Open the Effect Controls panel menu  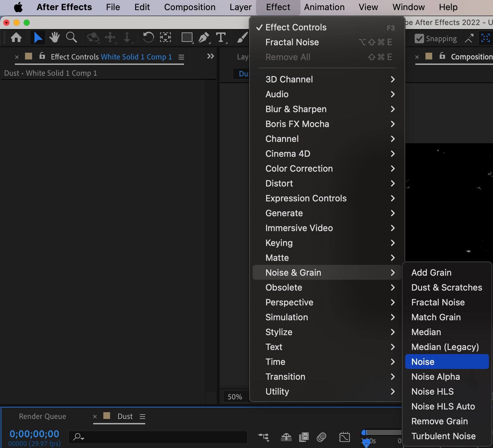tap(181, 57)
